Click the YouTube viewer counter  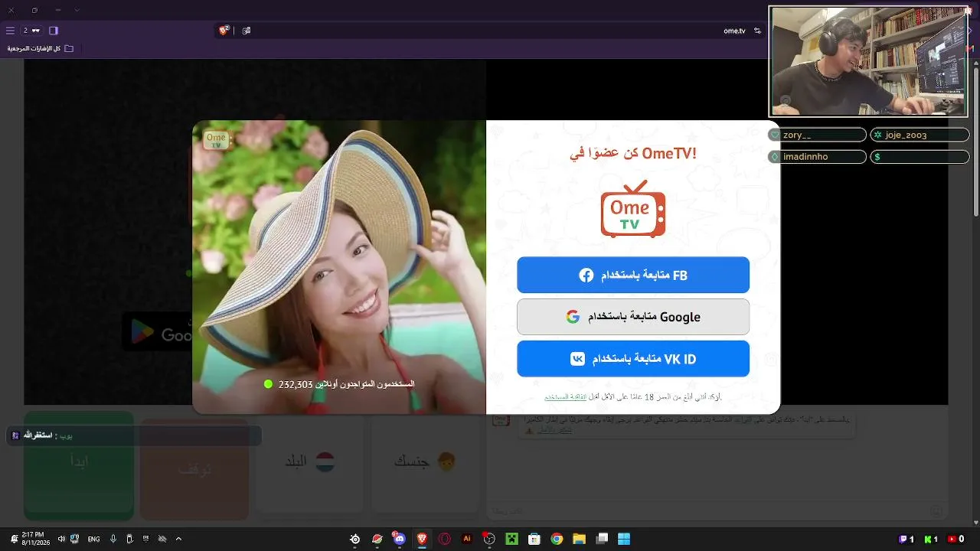[x=956, y=539]
